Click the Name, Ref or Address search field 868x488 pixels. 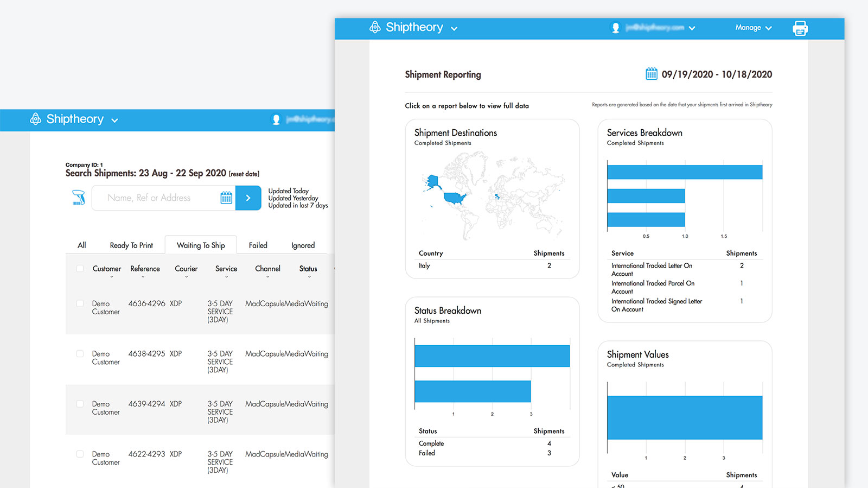(x=163, y=198)
